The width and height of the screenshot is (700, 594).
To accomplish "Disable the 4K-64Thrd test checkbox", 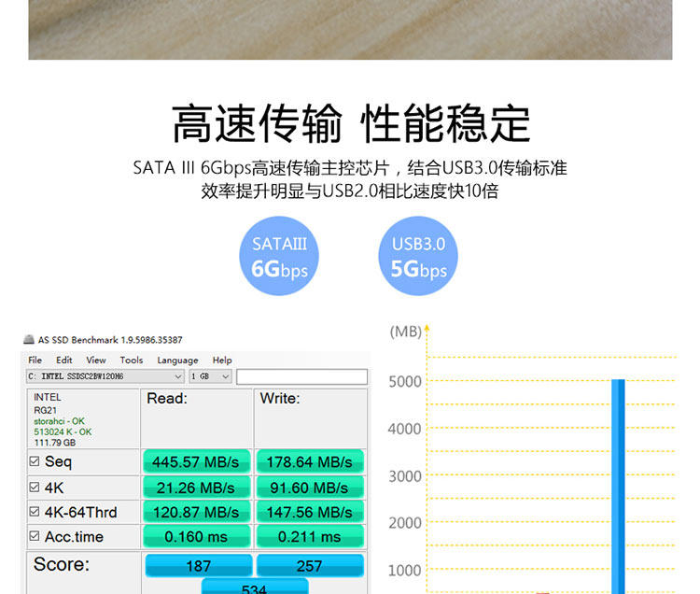I will tap(35, 512).
